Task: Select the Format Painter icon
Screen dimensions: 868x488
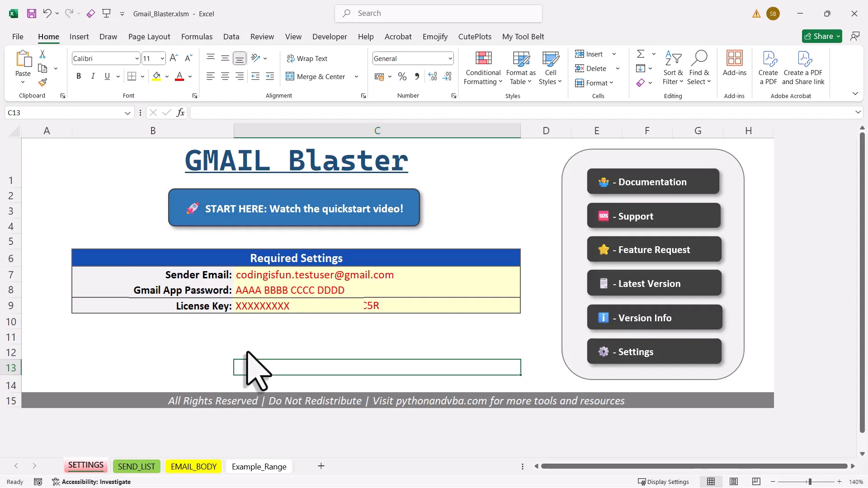Action: click(x=43, y=83)
